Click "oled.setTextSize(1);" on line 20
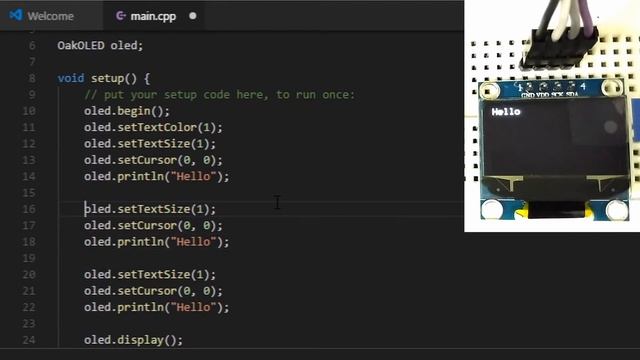The height and width of the screenshot is (360, 640). click(150, 274)
